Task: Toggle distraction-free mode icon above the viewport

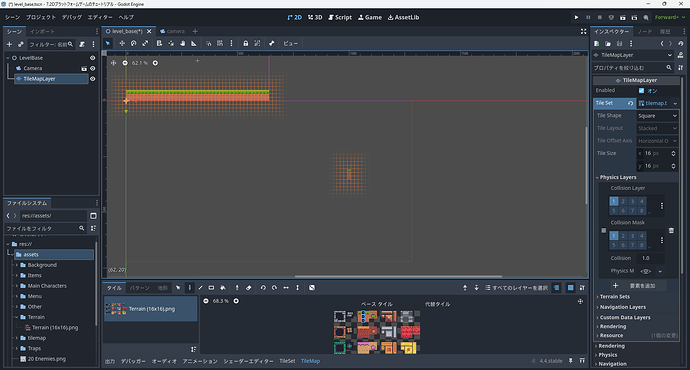Action: 583,31
